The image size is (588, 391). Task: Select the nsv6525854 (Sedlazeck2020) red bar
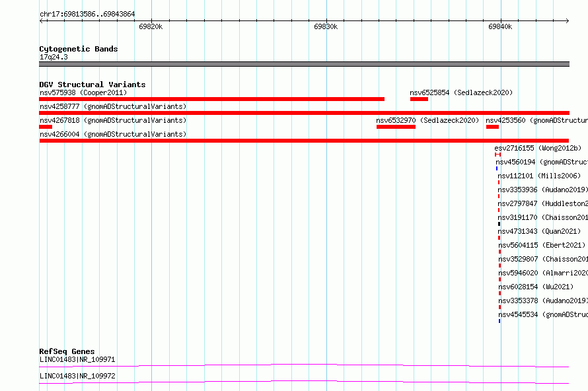(419, 99)
